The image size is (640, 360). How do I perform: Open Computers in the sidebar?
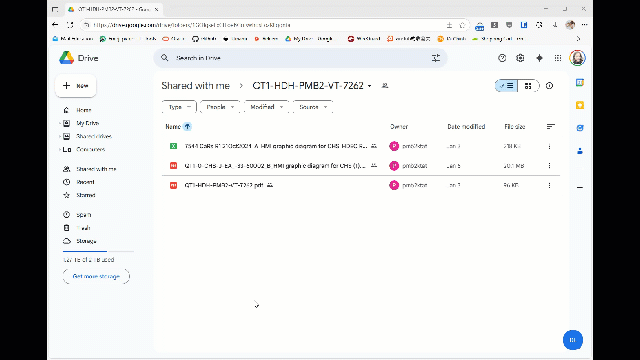(91, 149)
